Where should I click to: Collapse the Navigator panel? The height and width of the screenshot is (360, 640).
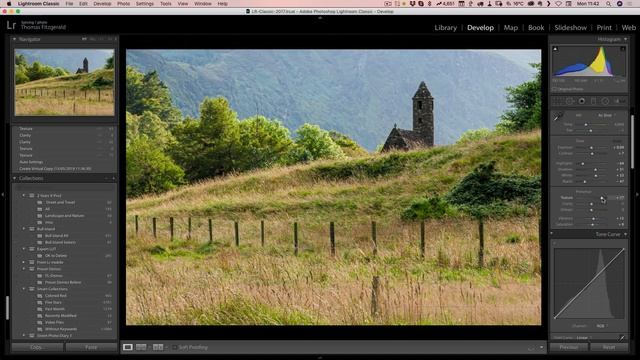pyautogui.click(x=15, y=39)
